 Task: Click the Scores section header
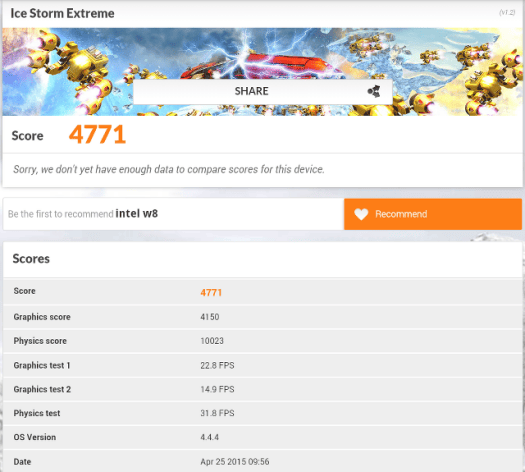click(31, 259)
